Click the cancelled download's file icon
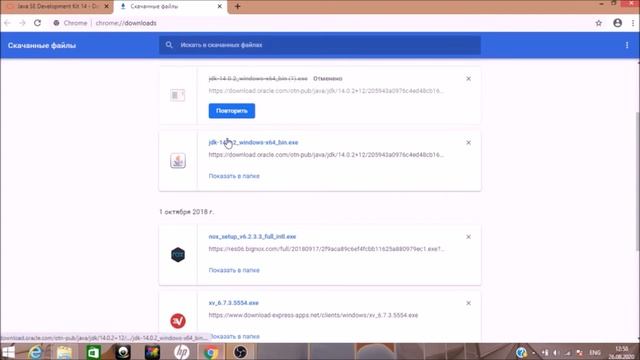 [x=178, y=95]
